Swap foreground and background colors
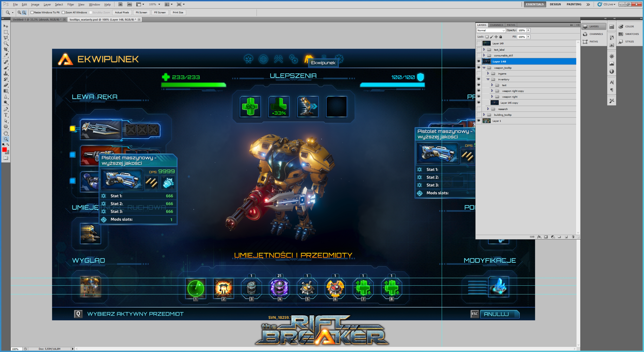 (8, 145)
